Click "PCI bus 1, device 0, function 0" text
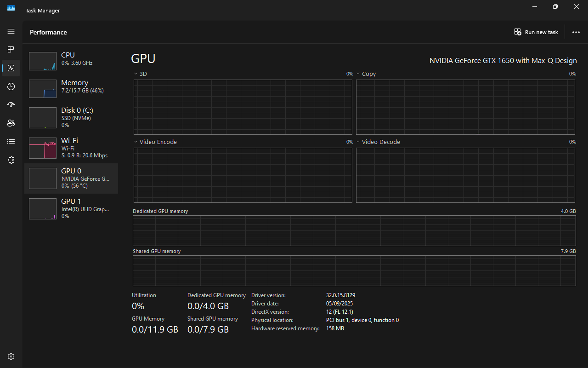Screen dimensions: 588x368 click(362, 320)
